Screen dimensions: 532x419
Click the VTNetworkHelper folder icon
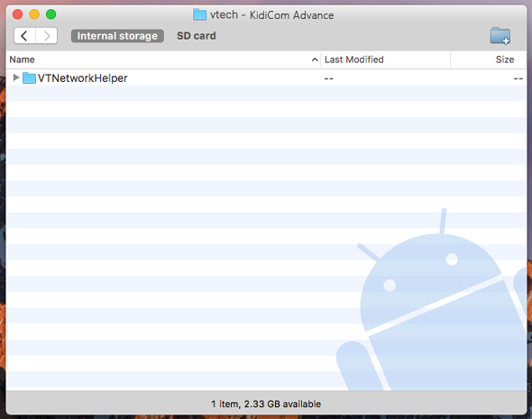29,78
